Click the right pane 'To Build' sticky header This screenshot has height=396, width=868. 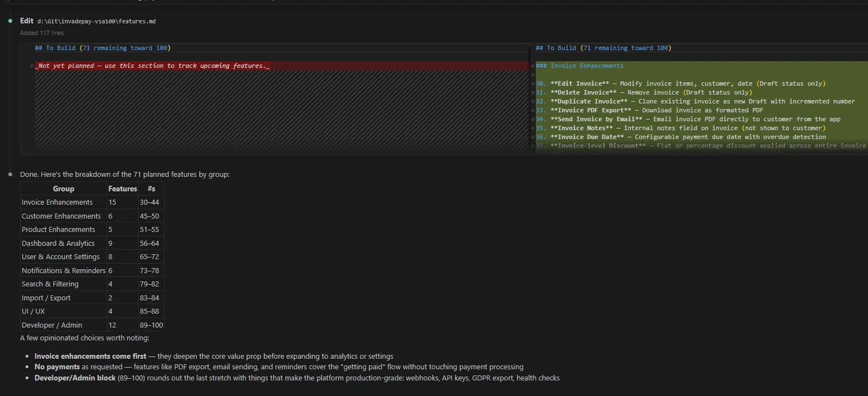(x=603, y=48)
